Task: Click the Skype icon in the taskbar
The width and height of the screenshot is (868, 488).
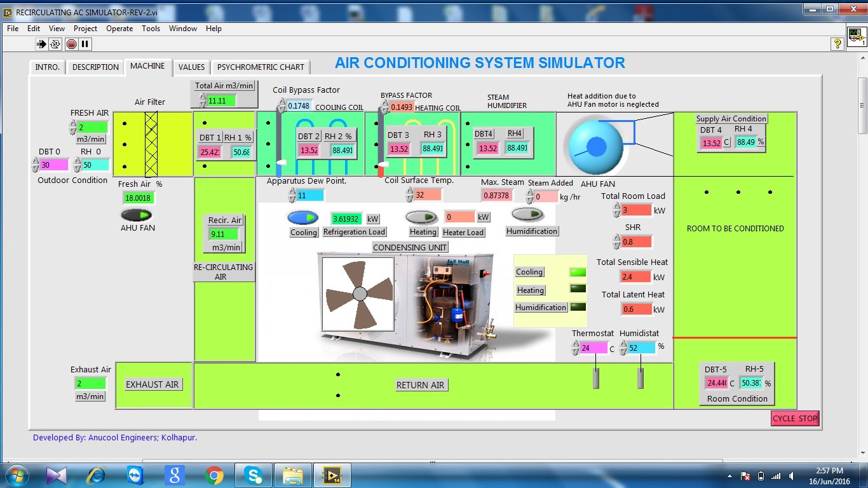Action: (254, 475)
